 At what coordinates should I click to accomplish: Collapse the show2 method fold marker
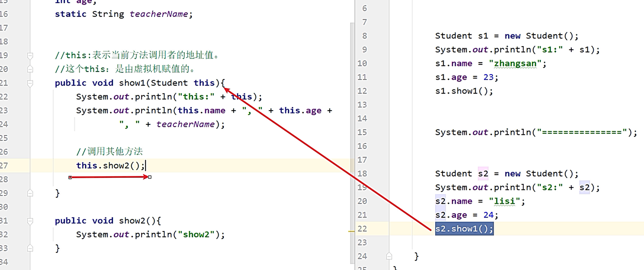pos(30,221)
